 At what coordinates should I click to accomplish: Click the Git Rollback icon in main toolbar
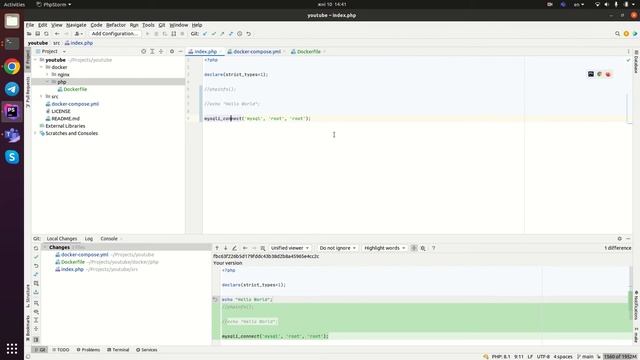[248, 34]
